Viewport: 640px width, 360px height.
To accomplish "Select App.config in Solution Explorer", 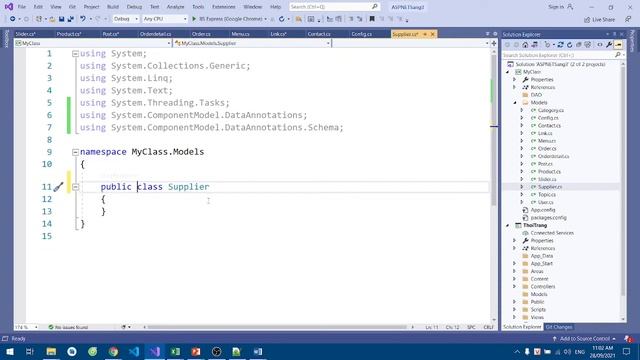I will pyautogui.click(x=542, y=210).
